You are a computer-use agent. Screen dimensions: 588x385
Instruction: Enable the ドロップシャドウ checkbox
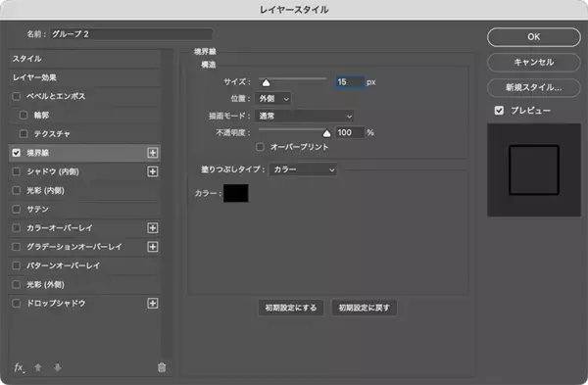16,304
